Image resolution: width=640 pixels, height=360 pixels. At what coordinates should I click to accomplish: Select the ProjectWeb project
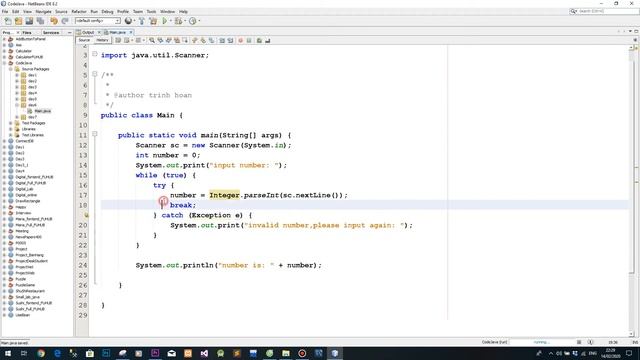point(24,273)
